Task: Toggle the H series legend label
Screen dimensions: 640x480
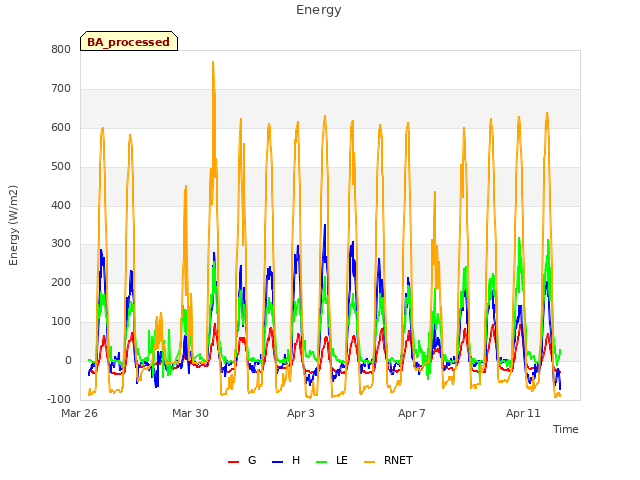Action: coord(296,460)
